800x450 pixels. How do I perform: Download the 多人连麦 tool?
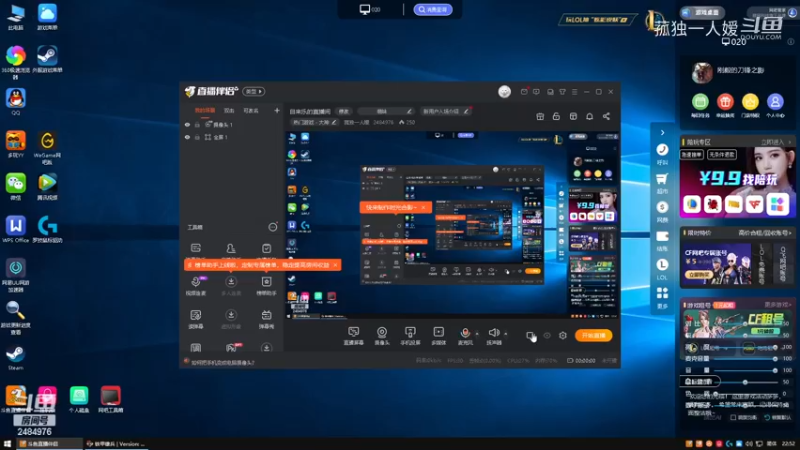(231, 286)
